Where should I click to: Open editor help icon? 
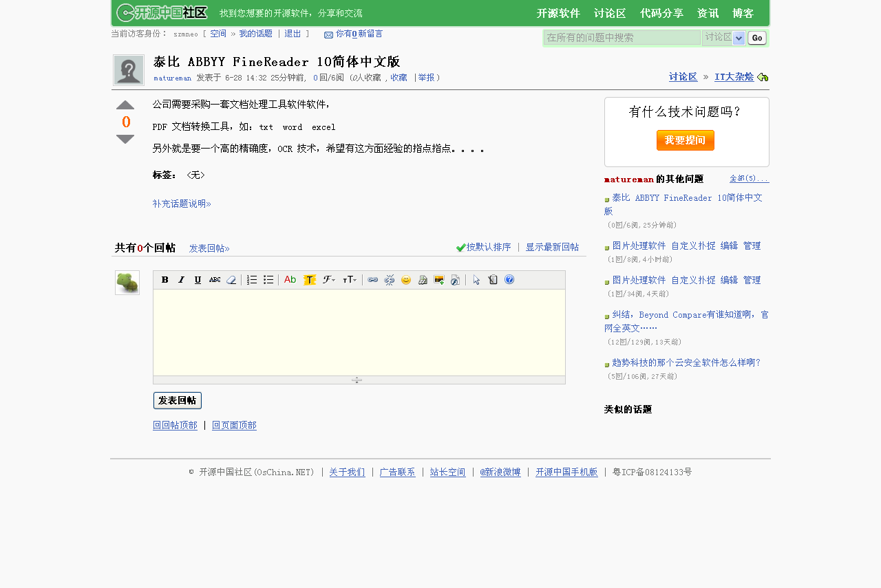[x=509, y=280]
